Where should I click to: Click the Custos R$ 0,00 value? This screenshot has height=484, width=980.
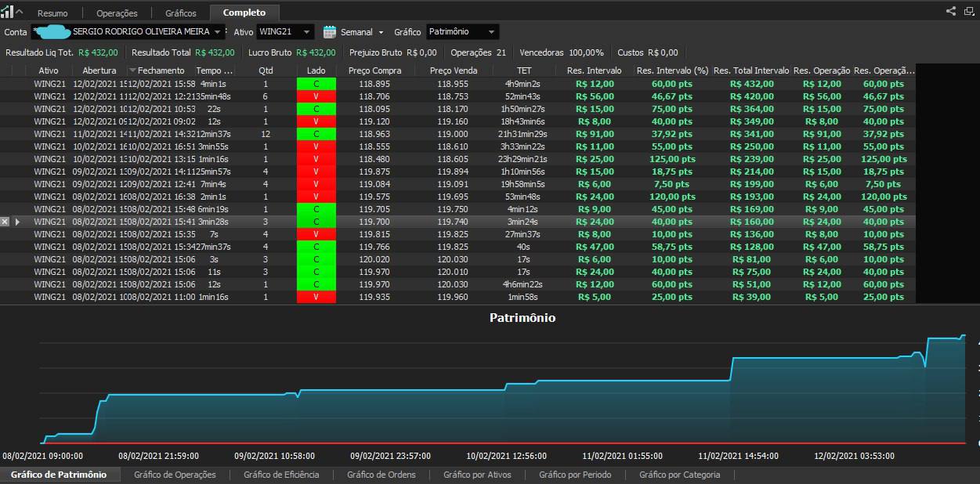coord(663,52)
